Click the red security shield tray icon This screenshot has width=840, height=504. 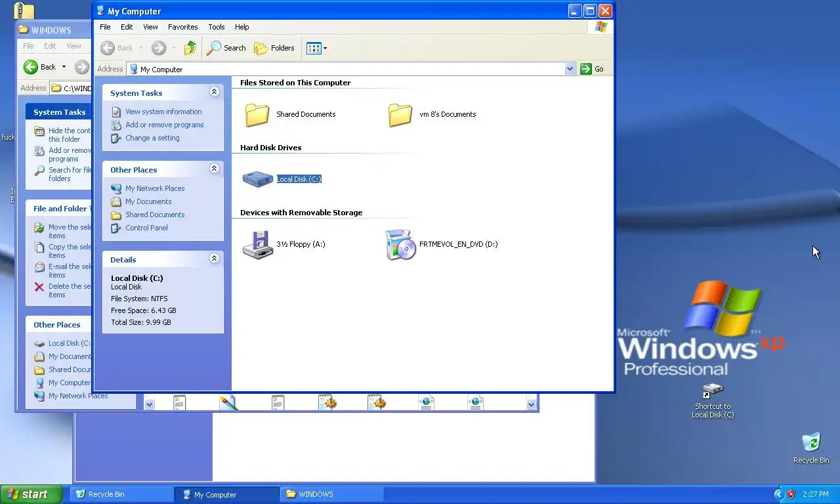click(791, 494)
